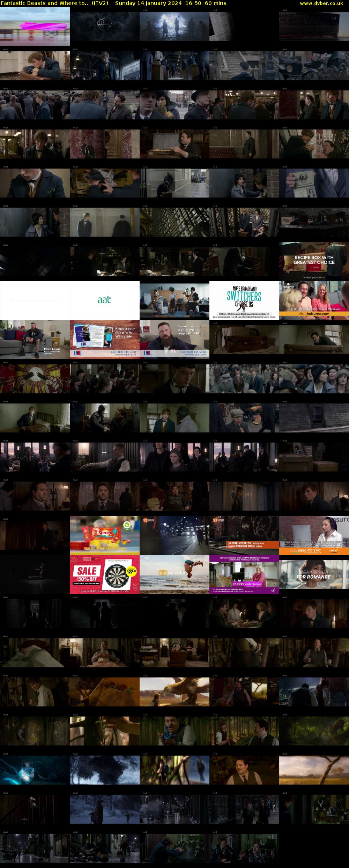Open the 'Request your free gifts in Wills guide' thumbnail
This screenshot has width=349, height=868.
point(105,340)
